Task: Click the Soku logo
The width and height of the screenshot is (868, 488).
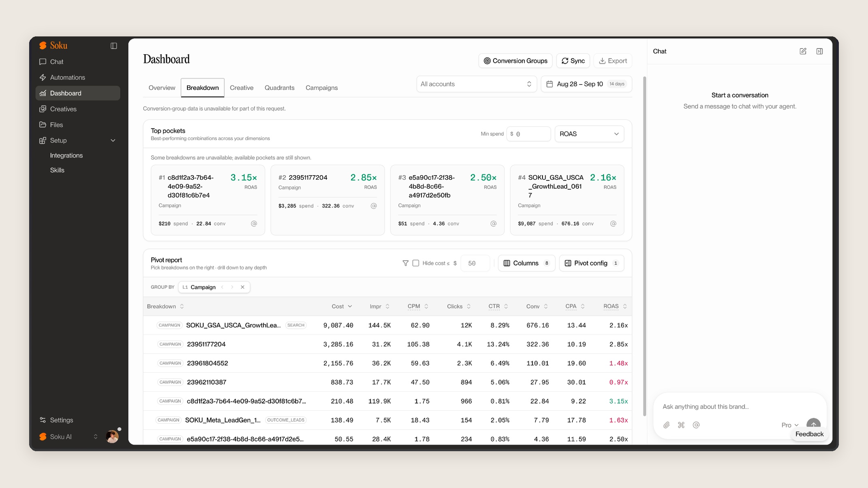Action: tap(53, 46)
